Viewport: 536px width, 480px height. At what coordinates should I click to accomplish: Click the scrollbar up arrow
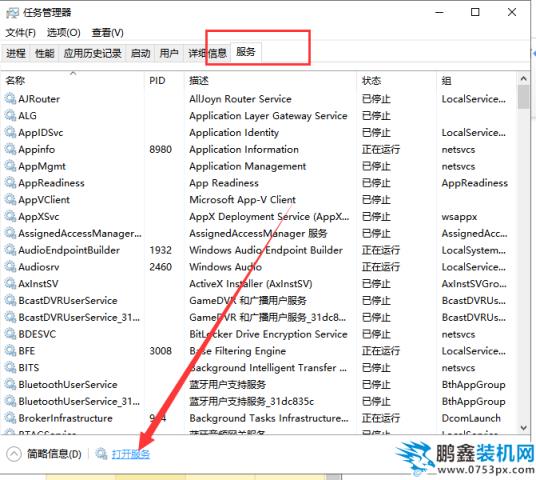pos(523,79)
